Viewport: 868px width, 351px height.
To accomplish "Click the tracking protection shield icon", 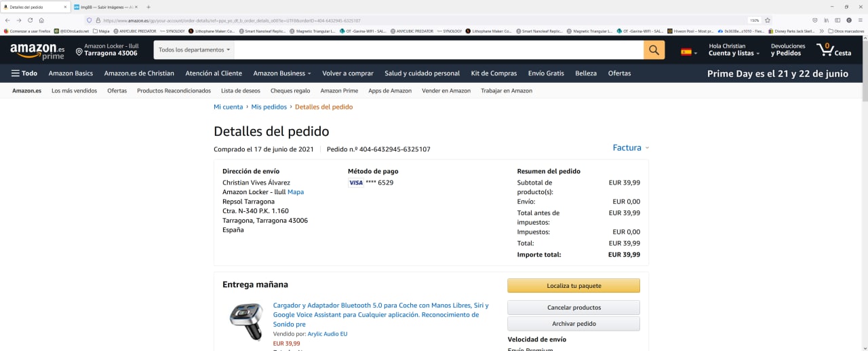I will (x=89, y=20).
